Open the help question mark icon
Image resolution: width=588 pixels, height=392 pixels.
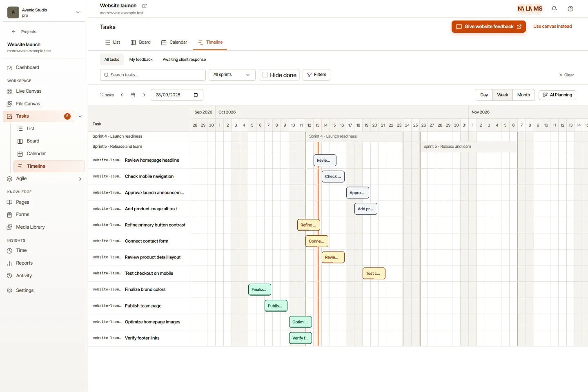click(x=570, y=9)
